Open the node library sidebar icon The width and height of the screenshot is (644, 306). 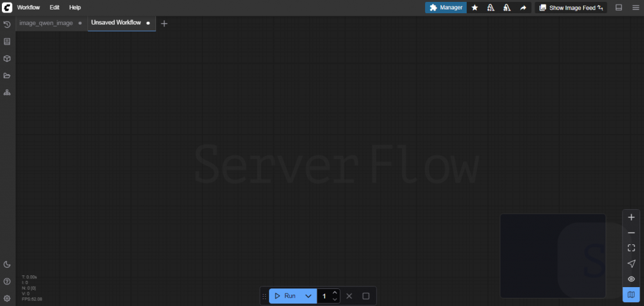(6, 41)
